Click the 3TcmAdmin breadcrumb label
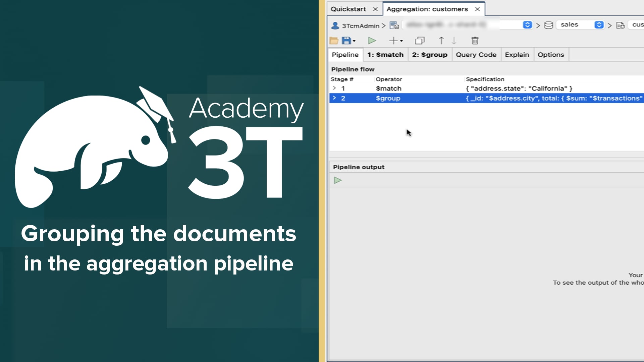Viewport: 644px width, 362px height. [361, 26]
